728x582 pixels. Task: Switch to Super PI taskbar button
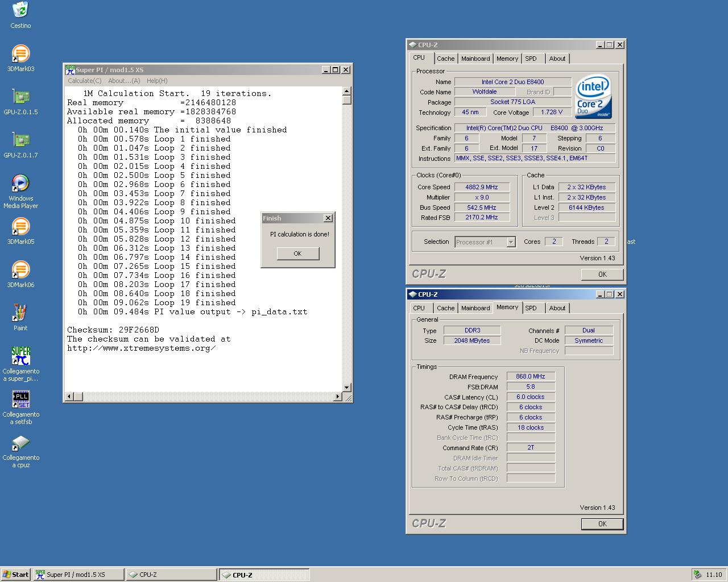78,575
